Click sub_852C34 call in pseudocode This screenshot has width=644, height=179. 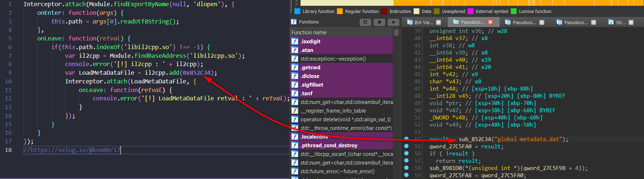pyautogui.click(x=475, y=139)
